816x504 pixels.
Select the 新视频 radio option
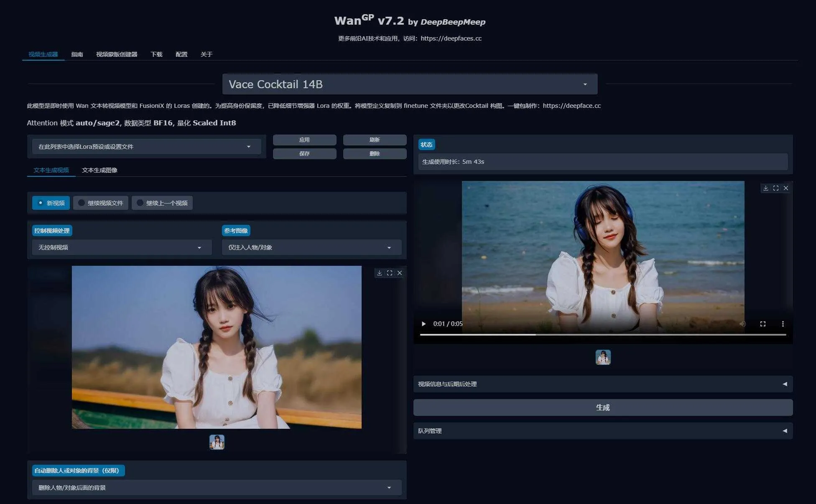coord(51,203)
